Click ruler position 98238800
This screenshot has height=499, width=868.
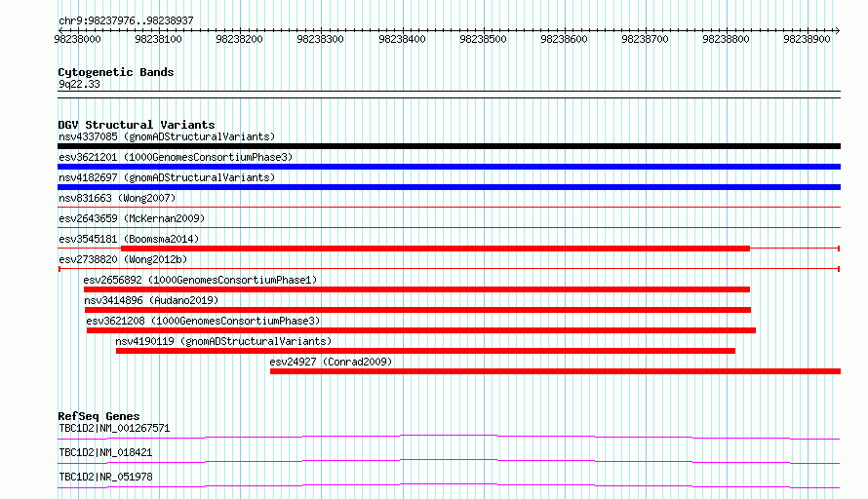click(x=726, y=39)
